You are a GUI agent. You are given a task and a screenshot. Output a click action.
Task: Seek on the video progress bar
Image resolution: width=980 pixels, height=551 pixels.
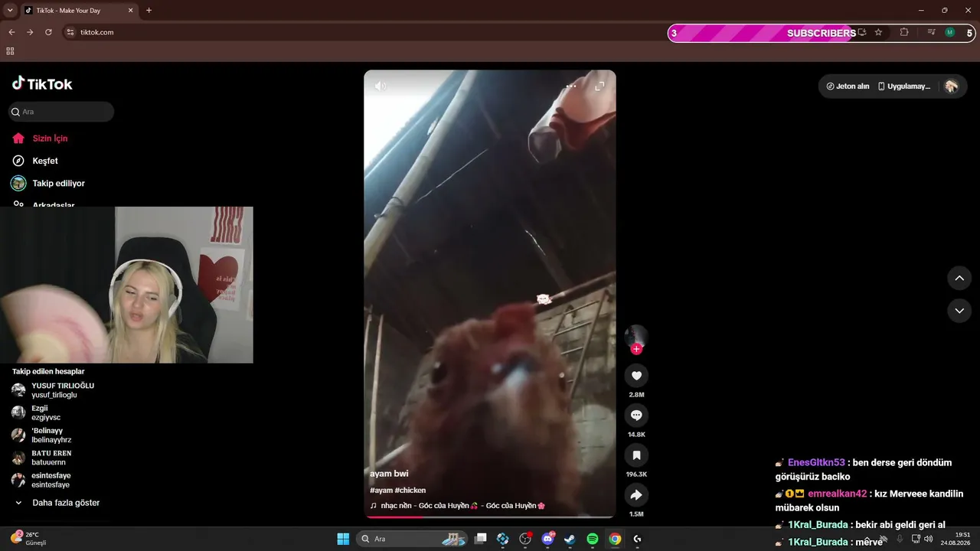click(x=490, y=517)
